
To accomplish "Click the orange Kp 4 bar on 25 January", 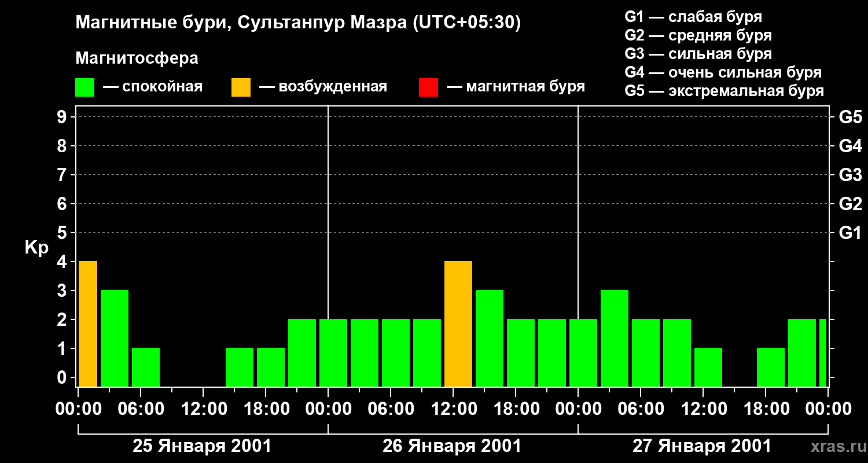I will point(88,324).
